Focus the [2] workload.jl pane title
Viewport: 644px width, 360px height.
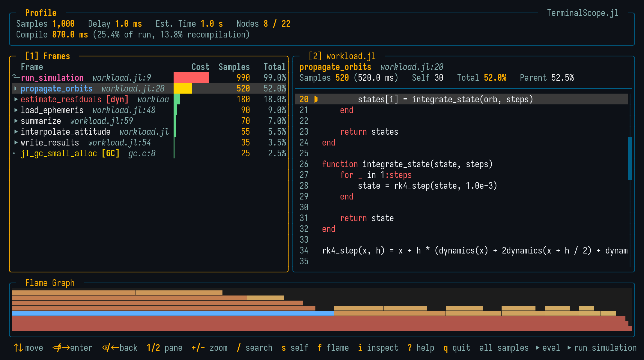(342, 56)
